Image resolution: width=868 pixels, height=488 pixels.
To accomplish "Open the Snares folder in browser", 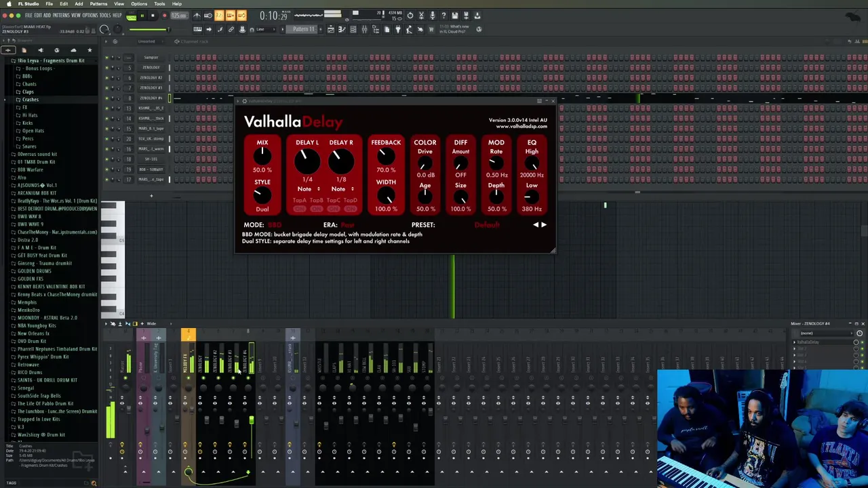I will point(29,146).
